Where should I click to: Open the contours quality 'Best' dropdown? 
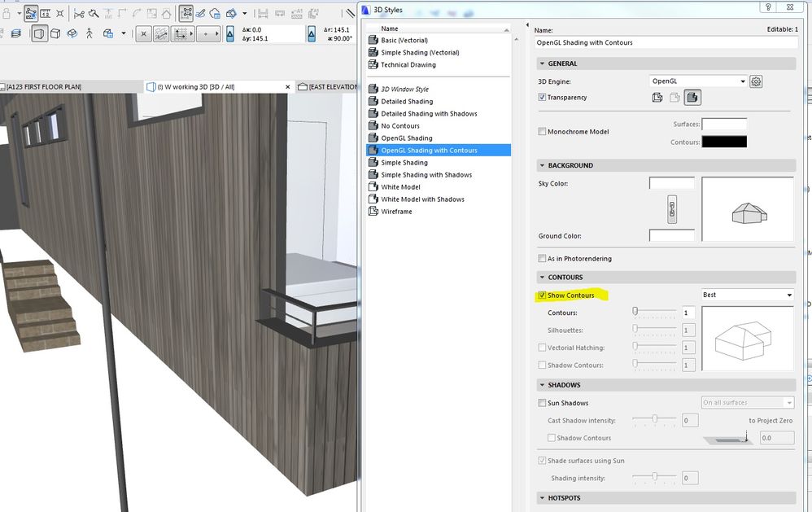pos(747,295)
